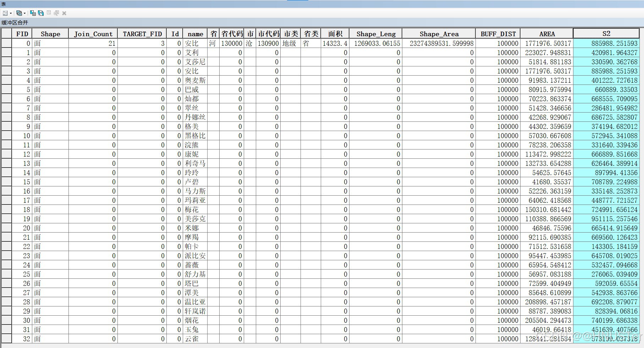
Task: Click the name cell 丹娜丝
Action: (x=195, y=117)
